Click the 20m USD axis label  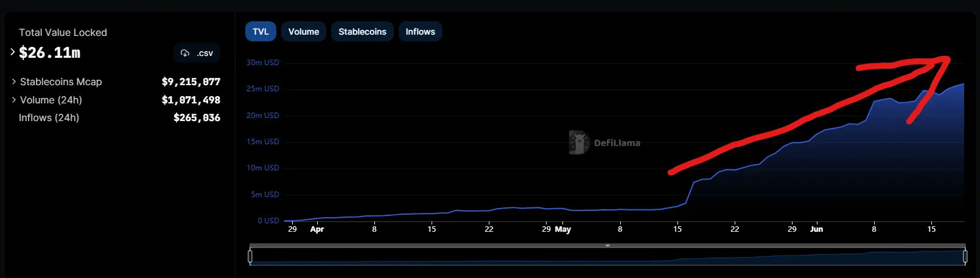(x=262, y=116)
